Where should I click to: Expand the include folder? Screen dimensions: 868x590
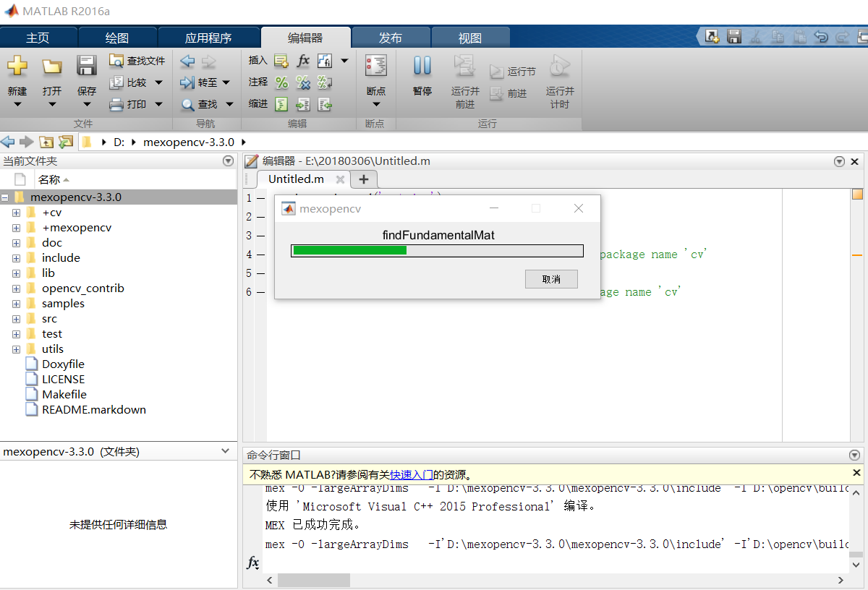click(x=16, y=258)
